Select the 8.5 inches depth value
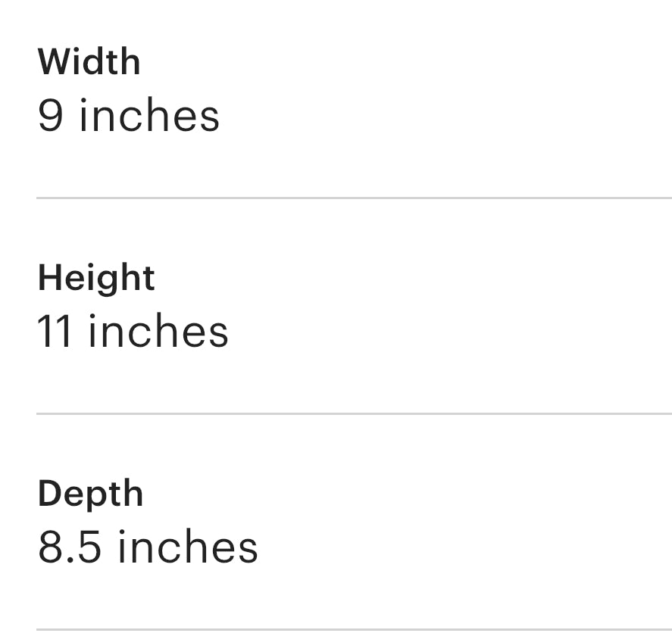The height and width of the screenshot is (633, 672). [x=148, y=547]
